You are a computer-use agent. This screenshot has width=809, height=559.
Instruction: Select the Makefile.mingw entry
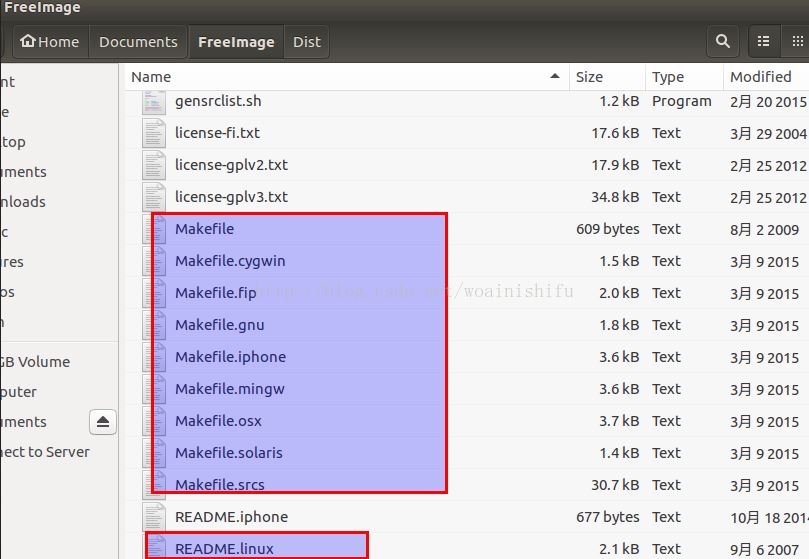[230, 389]
